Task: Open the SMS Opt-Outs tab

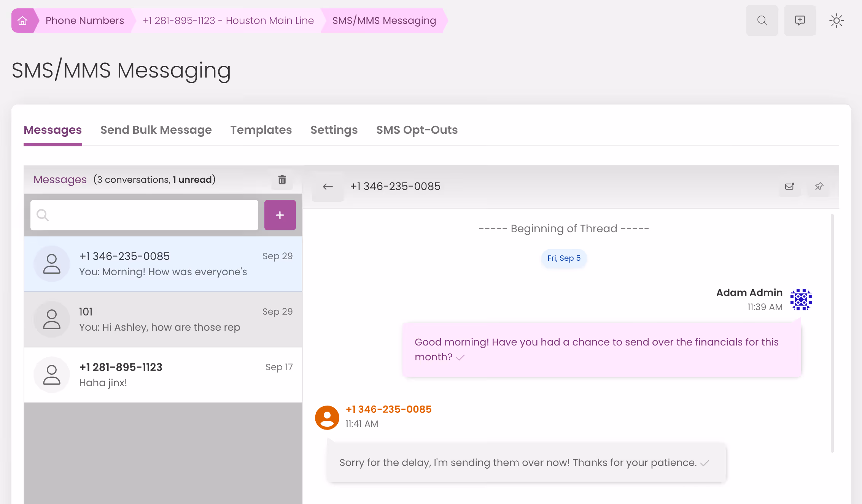Action: pyautogui.click(x=417, y=130)
